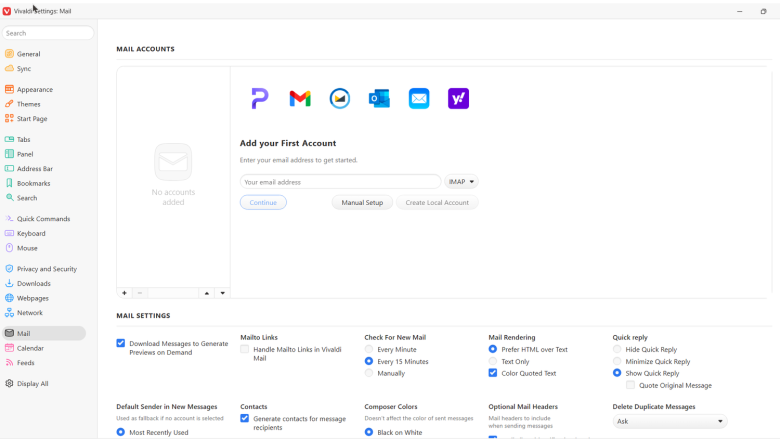The height and width of the screenshot is (439, 780).
Task: Open Privacy and Security settings section
Action: (x=46, y=269)
